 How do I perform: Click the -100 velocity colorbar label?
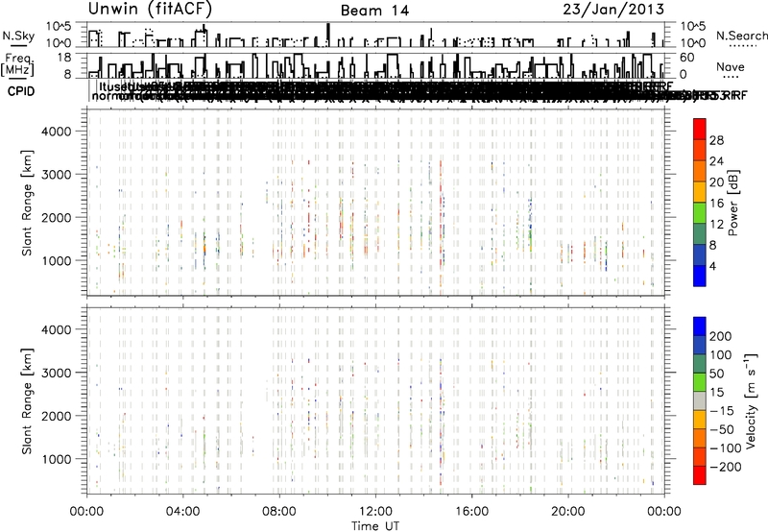tap(725, 448)
